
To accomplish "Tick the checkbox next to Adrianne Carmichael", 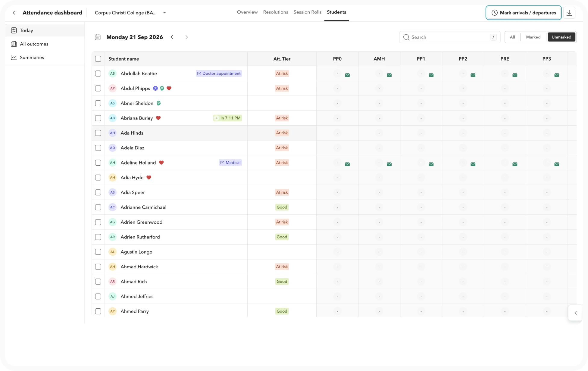I will [x=98, y=207].
